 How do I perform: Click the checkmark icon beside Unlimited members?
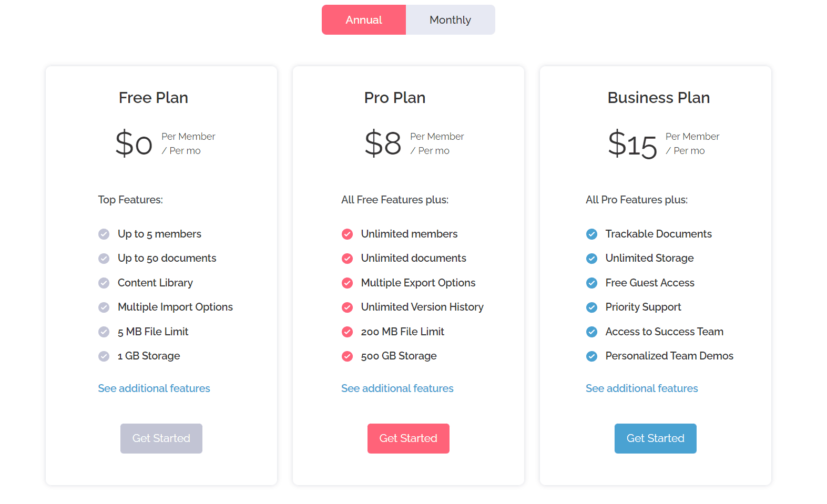tap(347, 234)
